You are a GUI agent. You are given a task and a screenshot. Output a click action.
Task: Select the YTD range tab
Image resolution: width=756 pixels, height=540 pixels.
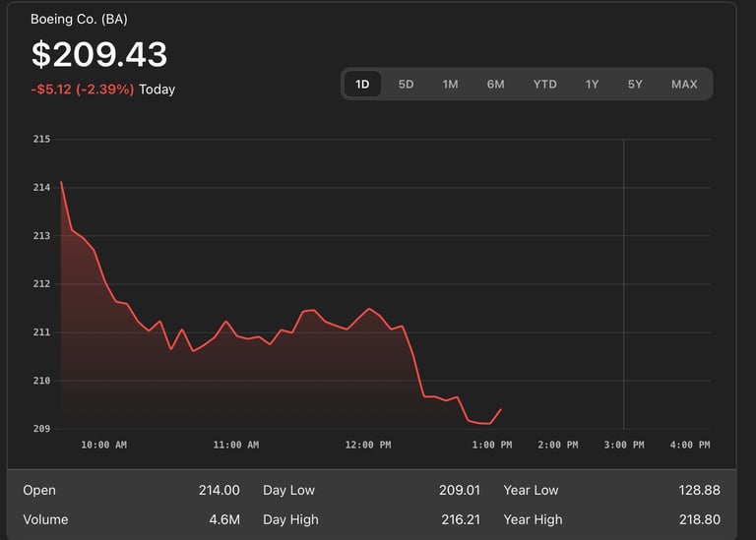(544, 85)
